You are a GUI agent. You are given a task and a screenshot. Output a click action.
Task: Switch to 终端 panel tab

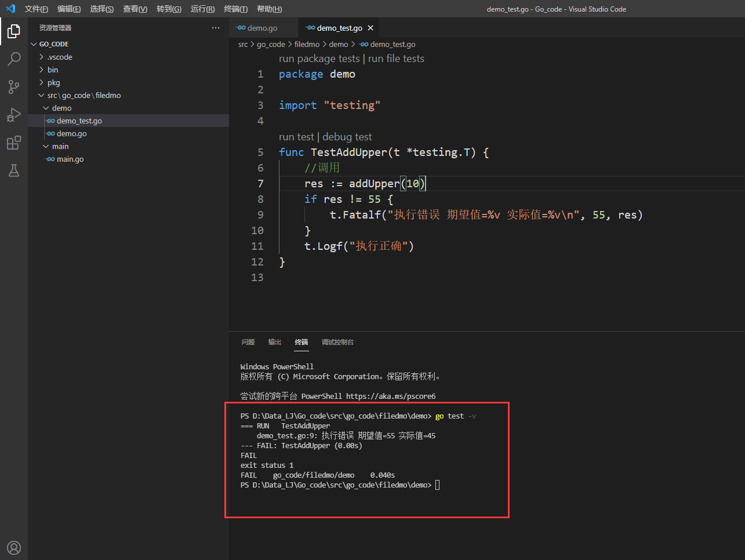(x=301, y=342)
